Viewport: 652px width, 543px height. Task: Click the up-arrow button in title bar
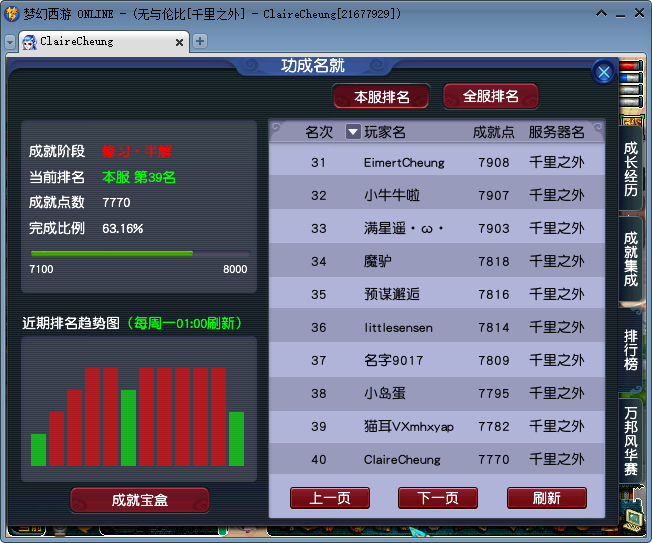(601, 14)
